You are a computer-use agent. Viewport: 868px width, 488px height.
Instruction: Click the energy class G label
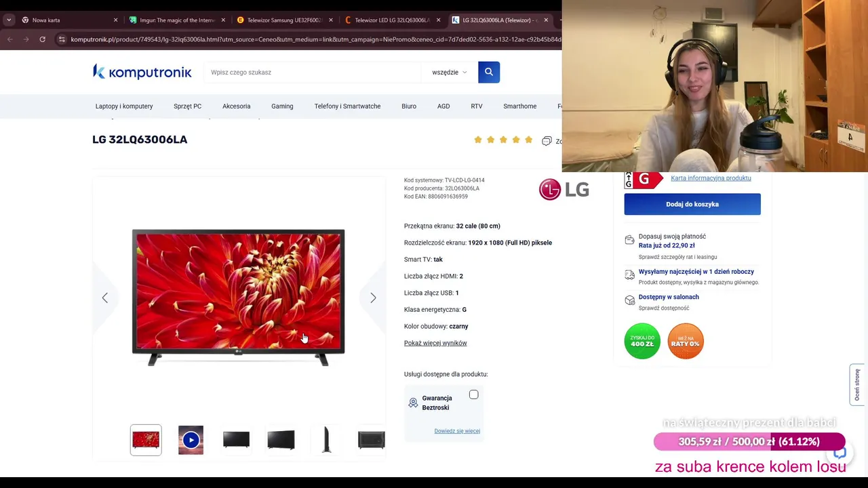tap(644, 180)
